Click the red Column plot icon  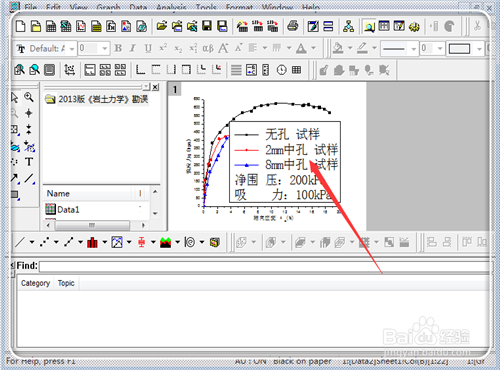tap(92, 242)
